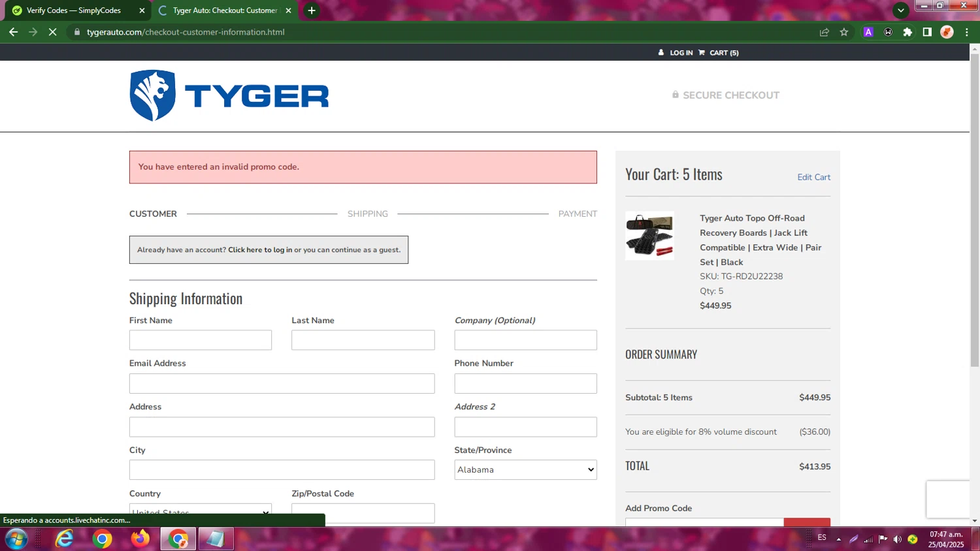Show hidden system tray icons

coord(839,539)
